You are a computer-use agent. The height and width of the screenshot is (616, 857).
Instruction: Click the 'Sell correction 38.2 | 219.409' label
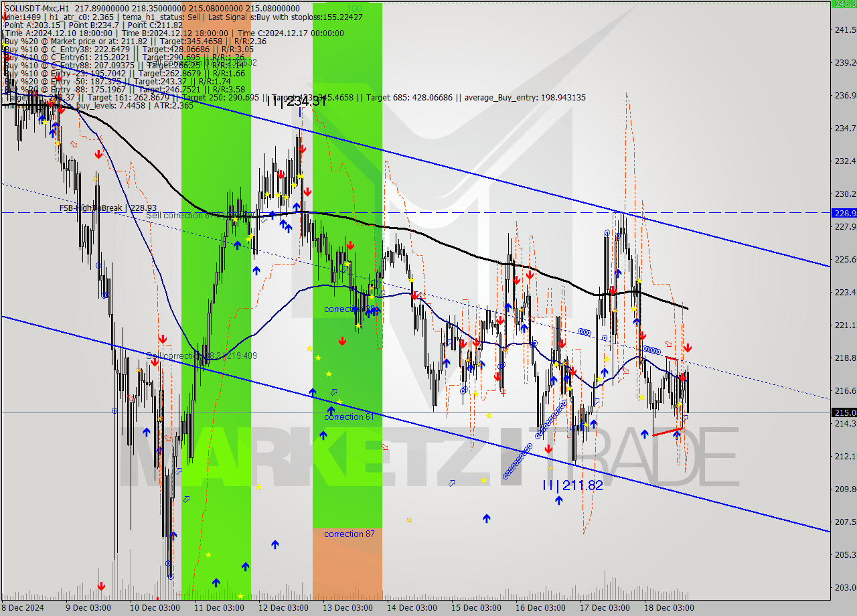click(202, 356)
